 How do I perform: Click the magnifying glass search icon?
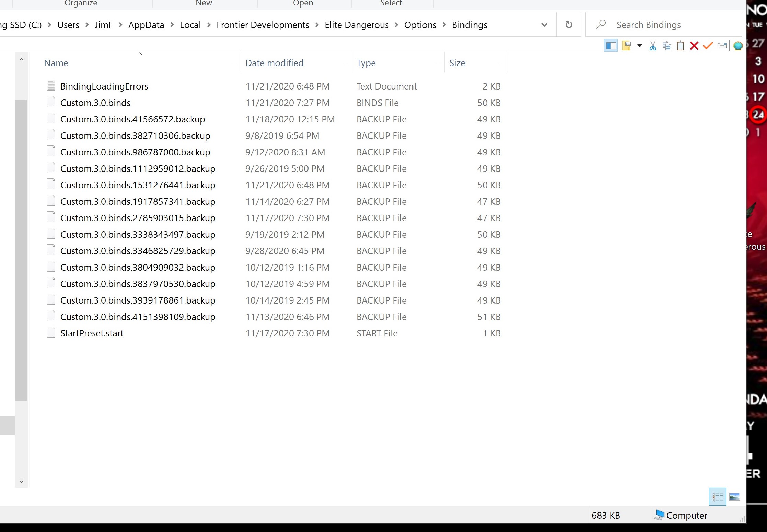coord(601,24)
